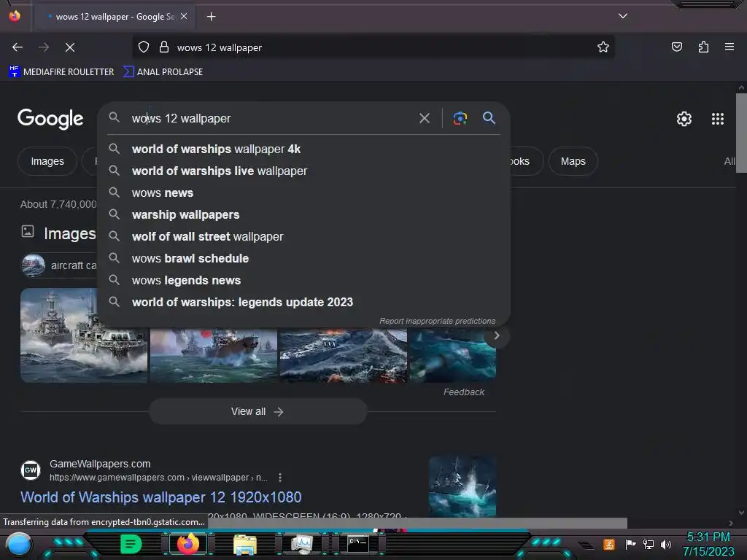Click the network tray icon

(648, 544)
